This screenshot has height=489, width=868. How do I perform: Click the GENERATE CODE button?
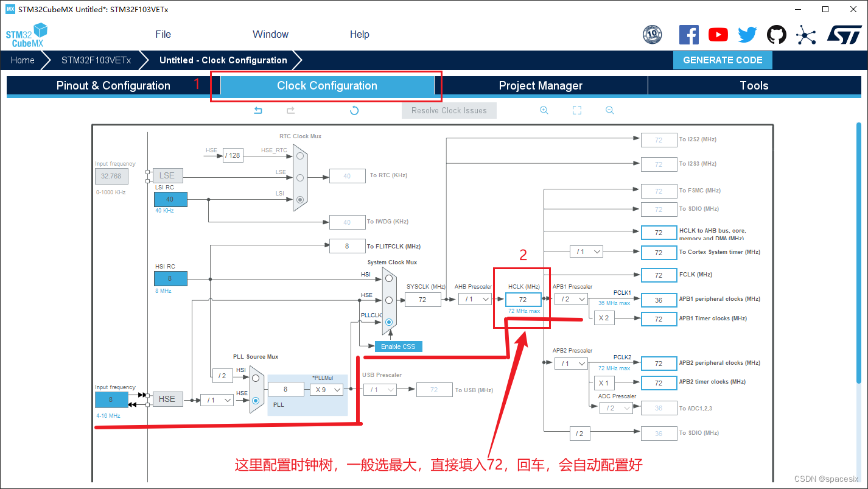[x=723, y=60]
